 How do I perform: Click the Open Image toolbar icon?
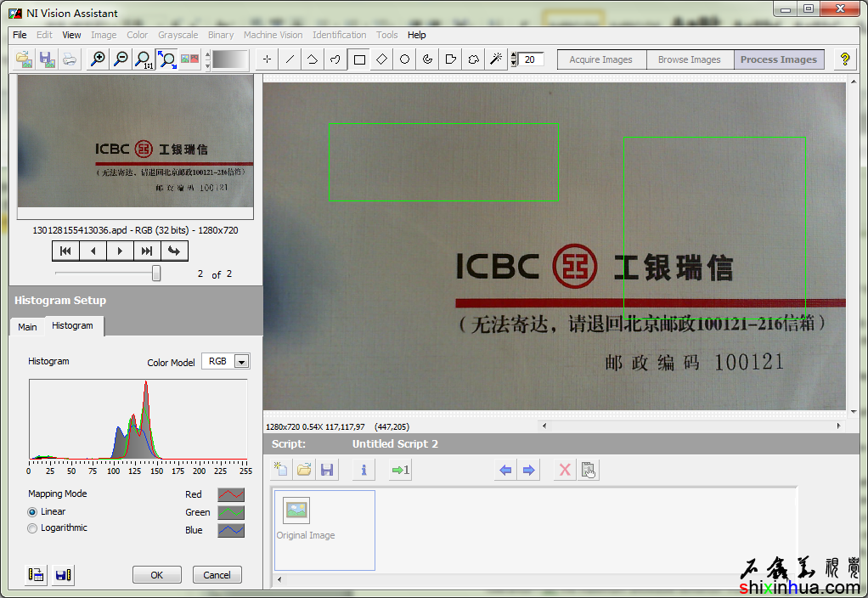click(x=25, y=59)
